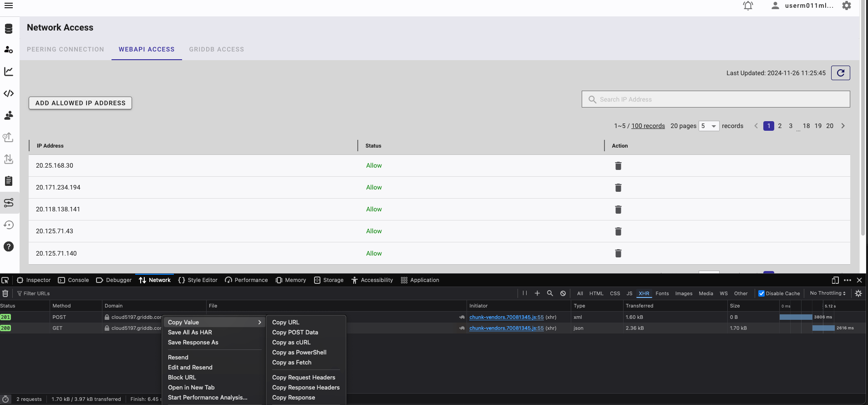Expand the Copy Value submenu
This screenshot has height=405, width=868.
[214, 322]
